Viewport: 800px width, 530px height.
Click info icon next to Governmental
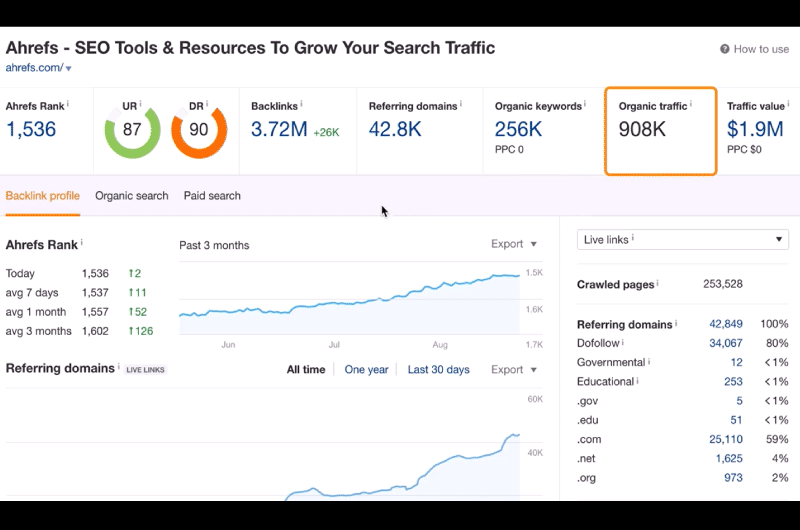point(649,361)
